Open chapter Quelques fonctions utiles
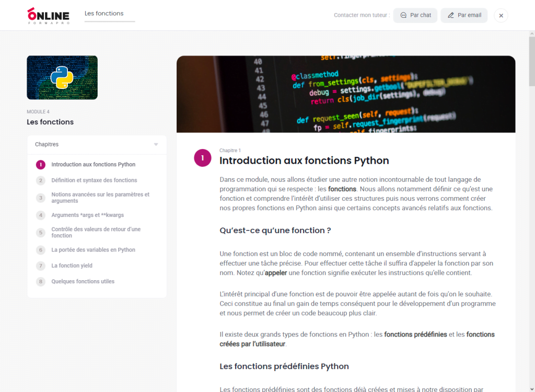This screenshot has width=535, height=392. pos(83,281)
